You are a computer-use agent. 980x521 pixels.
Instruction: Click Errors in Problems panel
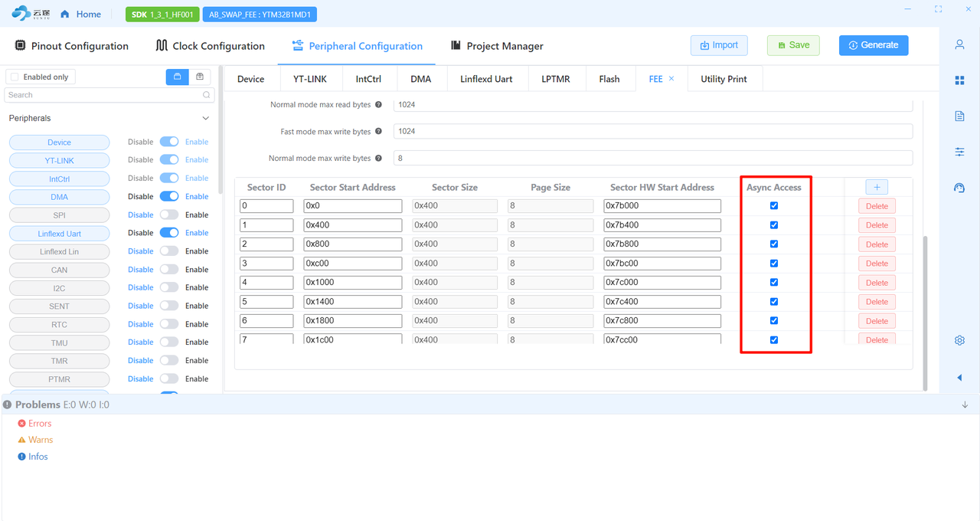click(x=40, y=424)
